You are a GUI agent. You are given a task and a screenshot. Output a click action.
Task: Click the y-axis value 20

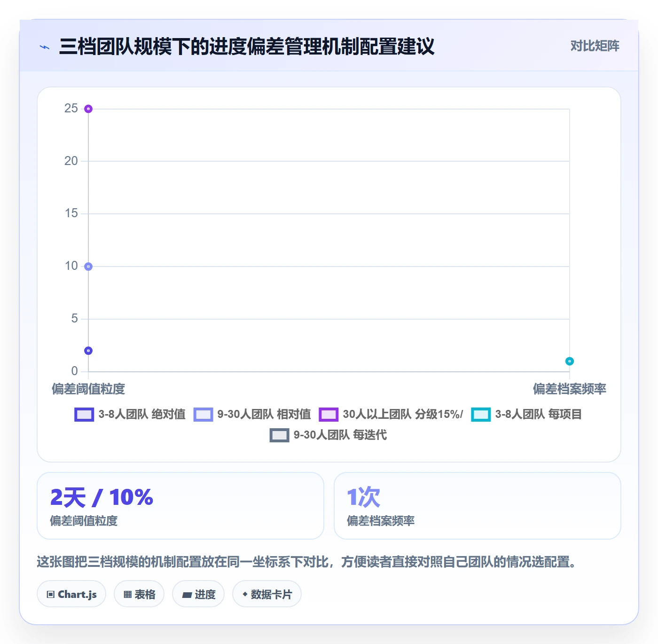point(71,161)
